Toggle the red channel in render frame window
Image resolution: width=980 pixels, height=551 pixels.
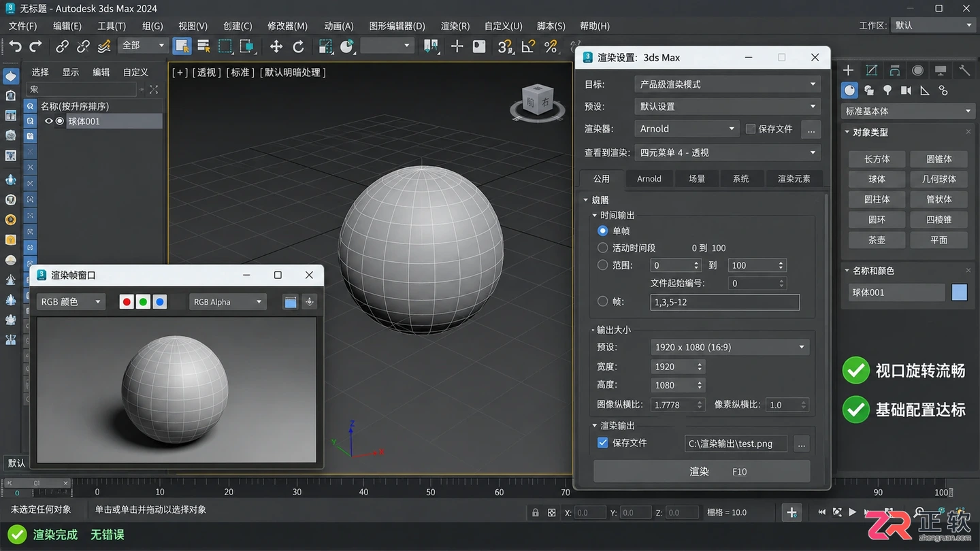click(127, 302)
